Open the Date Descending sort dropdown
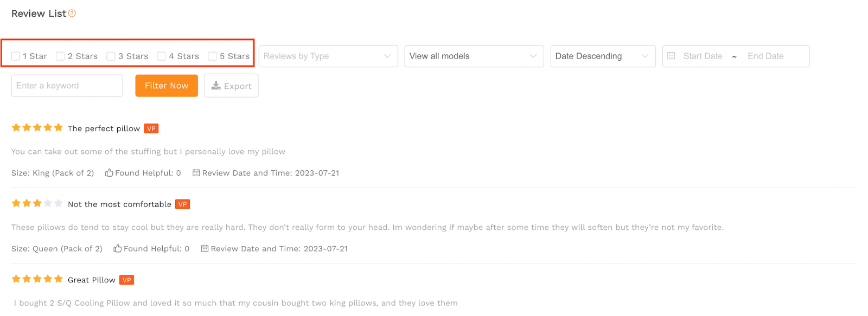868x316 pixels. pyautogui.click(x=603, y=56)
